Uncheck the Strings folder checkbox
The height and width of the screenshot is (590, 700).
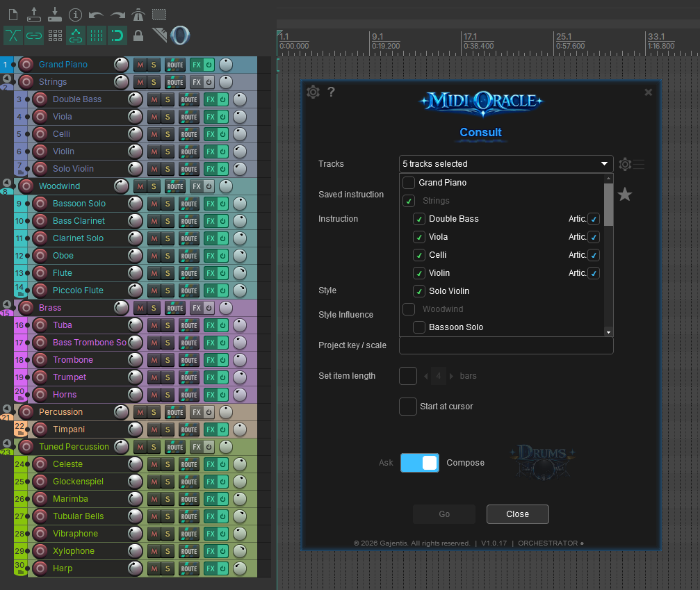click(x=409, y=201)
